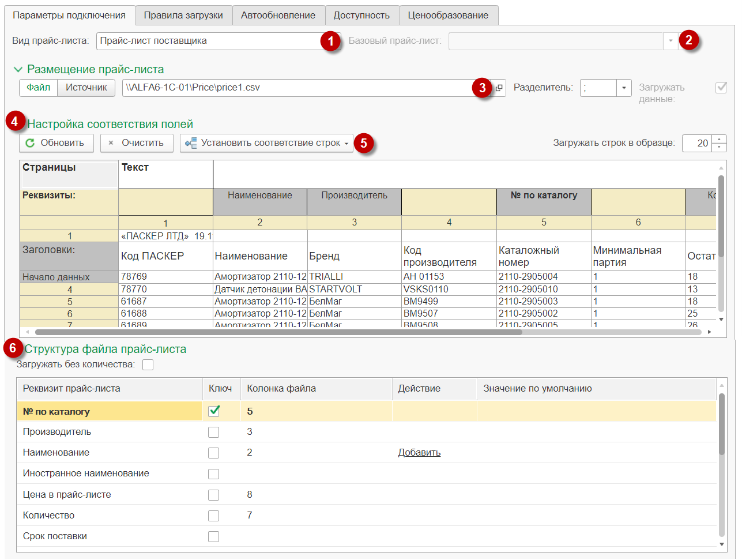Select Количество row in structure table

pos(367,516)
